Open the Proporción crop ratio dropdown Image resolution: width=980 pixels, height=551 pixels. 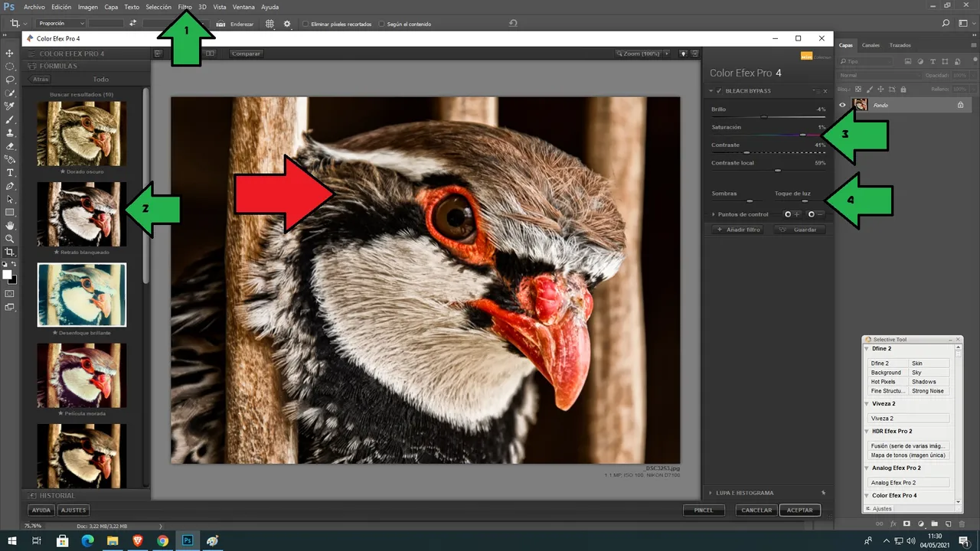[60, 24]
